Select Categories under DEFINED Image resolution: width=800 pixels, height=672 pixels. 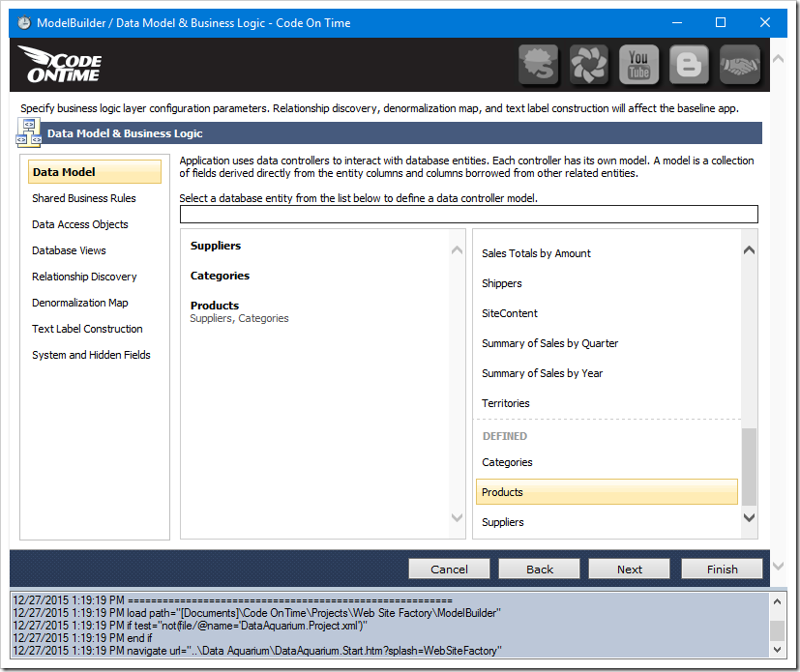tap(507, 462)
